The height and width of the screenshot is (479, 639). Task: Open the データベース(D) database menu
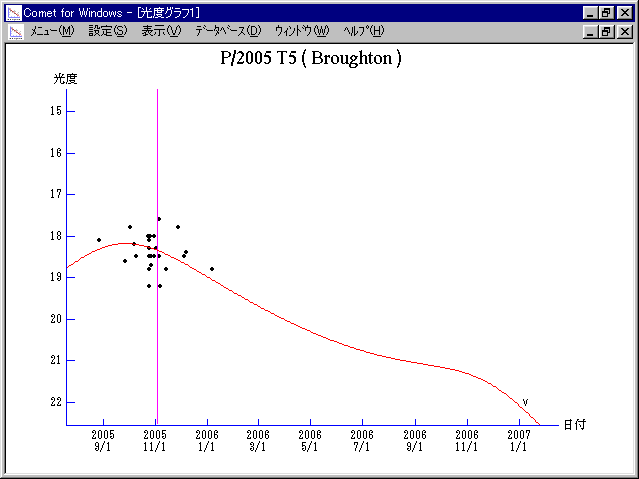(x=228, y=31)
